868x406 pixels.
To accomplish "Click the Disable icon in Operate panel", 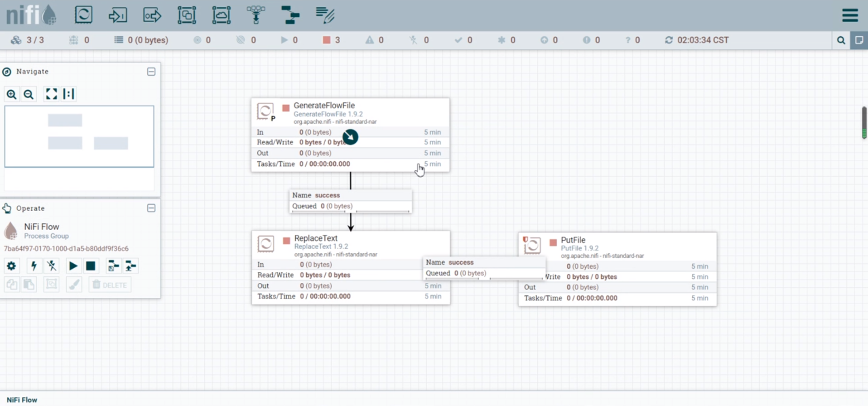I will [52, 266].
